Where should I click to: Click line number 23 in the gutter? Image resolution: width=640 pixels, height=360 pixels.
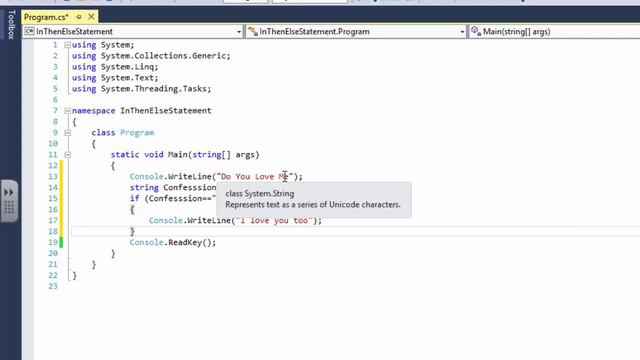[53, 287]
